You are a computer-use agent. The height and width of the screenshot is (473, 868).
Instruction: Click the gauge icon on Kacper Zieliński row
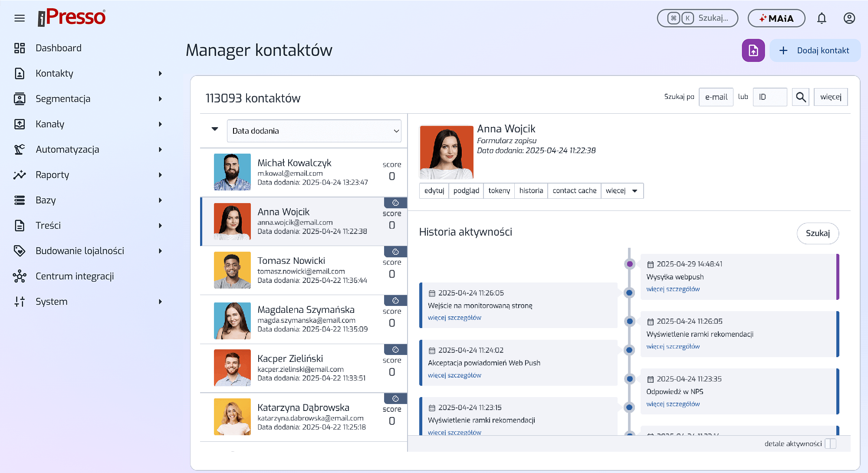point(395,350)
